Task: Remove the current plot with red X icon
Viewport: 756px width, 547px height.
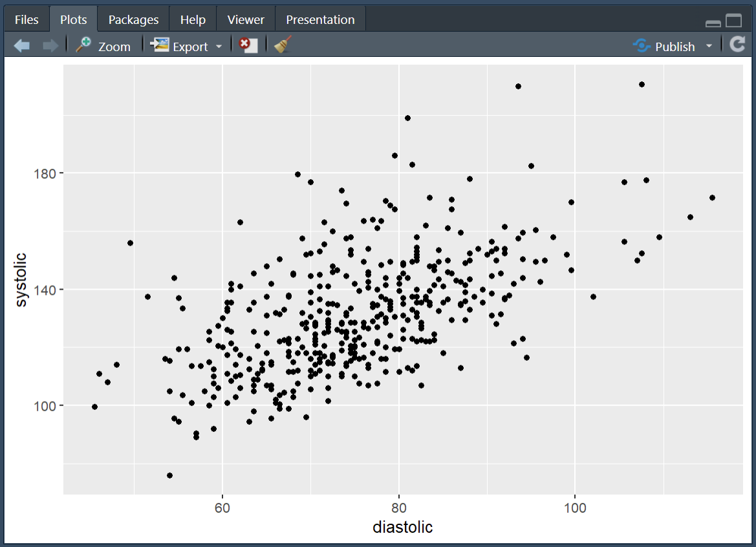Action: click(248, 46)
